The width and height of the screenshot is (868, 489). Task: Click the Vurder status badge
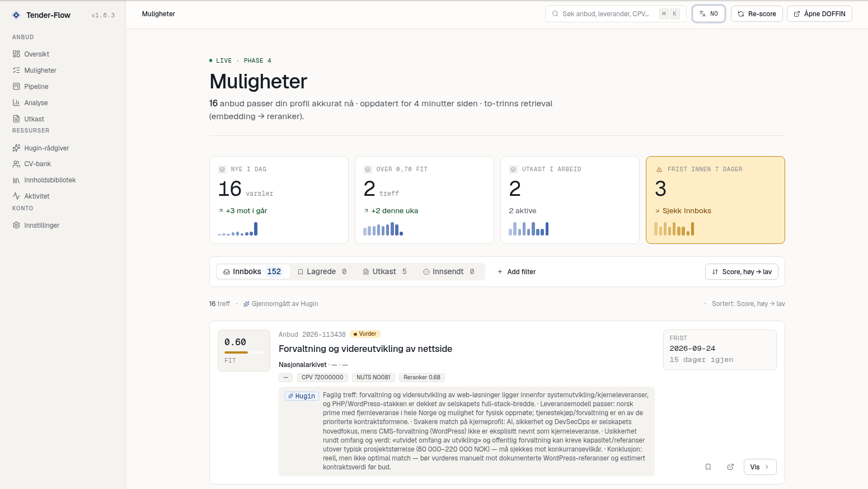(365, 334)
